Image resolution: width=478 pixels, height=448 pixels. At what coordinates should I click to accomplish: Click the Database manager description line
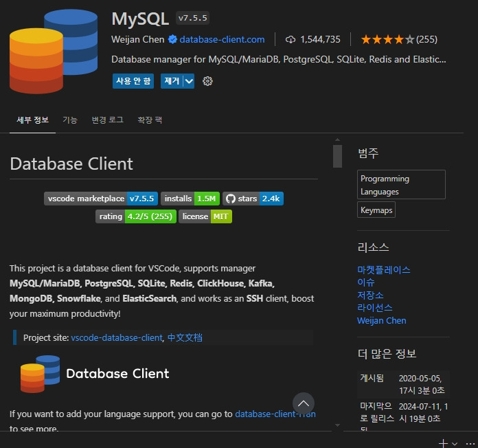coord(279,59)
